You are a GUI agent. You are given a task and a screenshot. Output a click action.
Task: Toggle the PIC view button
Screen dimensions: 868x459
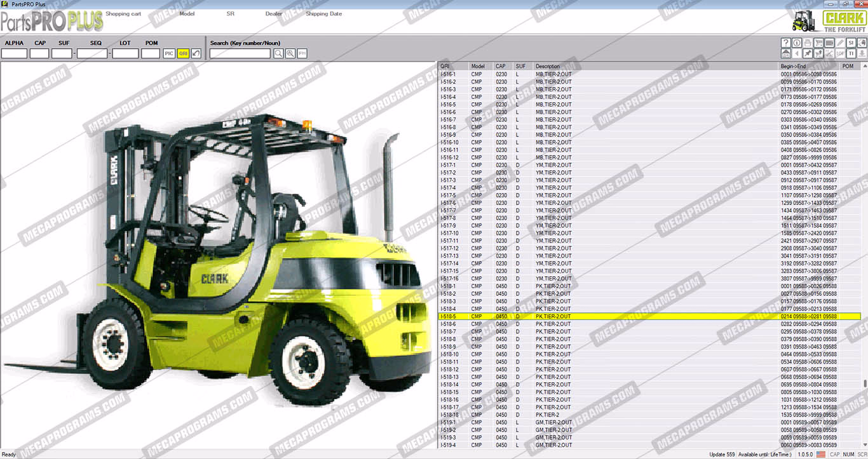[x=169, y=53]
